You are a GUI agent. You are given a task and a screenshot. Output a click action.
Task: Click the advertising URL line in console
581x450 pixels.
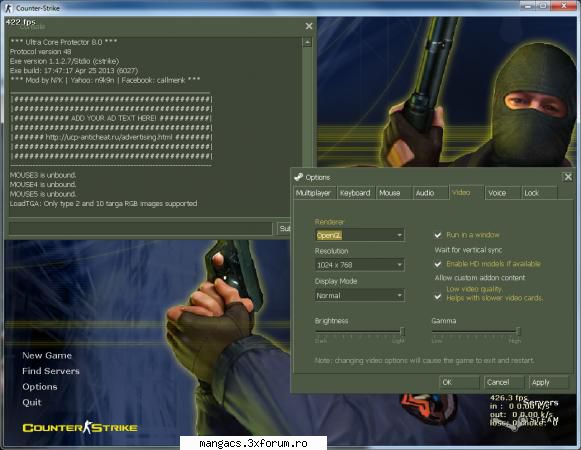pos(112,138)
